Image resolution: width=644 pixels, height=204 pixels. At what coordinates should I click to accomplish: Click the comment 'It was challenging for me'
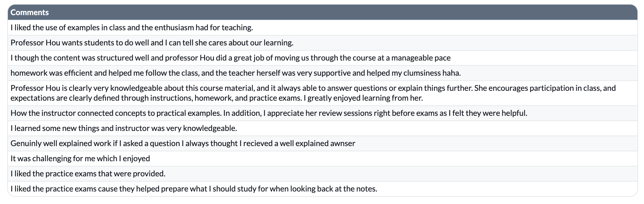pos(322,159)
